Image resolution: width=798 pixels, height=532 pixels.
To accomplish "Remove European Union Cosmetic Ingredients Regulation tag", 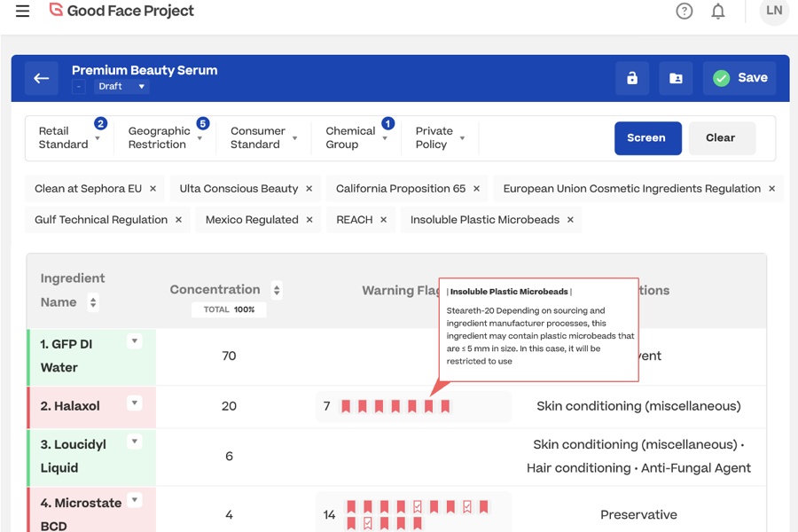I will [x=771, y=189].
